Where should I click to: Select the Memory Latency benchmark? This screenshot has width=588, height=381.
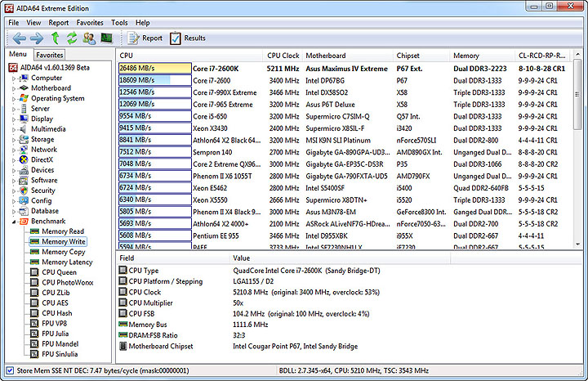pyautogui.click(x=67, y=262)
